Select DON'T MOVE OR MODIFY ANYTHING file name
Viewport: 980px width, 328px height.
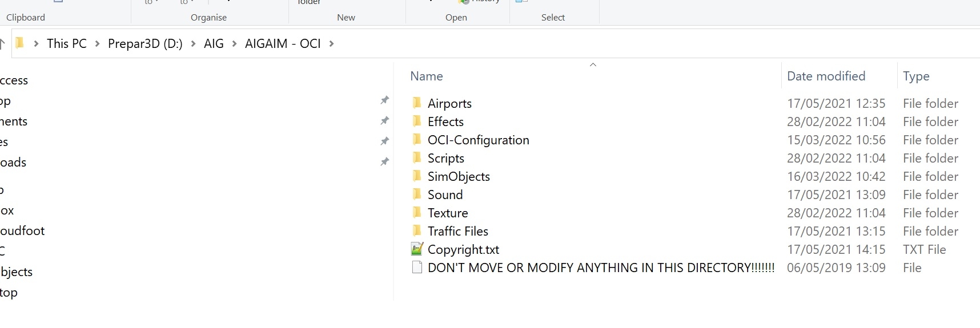pyautogui.click(x=601, y=268)
